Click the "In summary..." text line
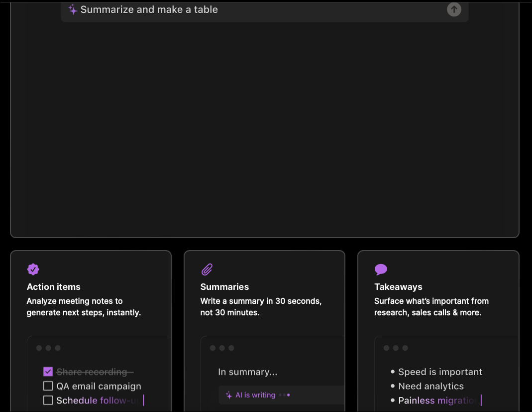Image resolution: width=532 pixels, height=412 pixels. coord(247,372)
